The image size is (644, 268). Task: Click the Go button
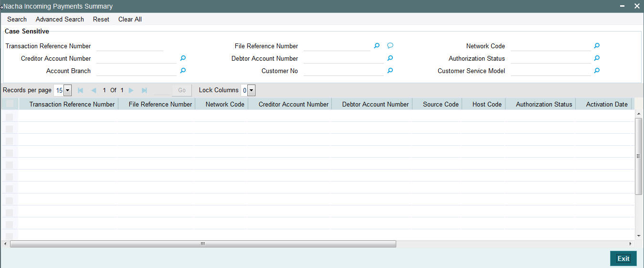(x=182, y=90)
